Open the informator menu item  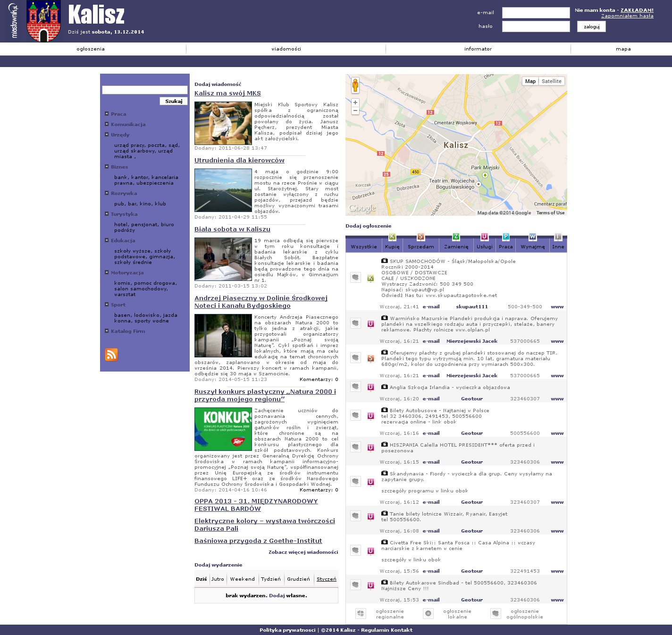pos(478,49)
